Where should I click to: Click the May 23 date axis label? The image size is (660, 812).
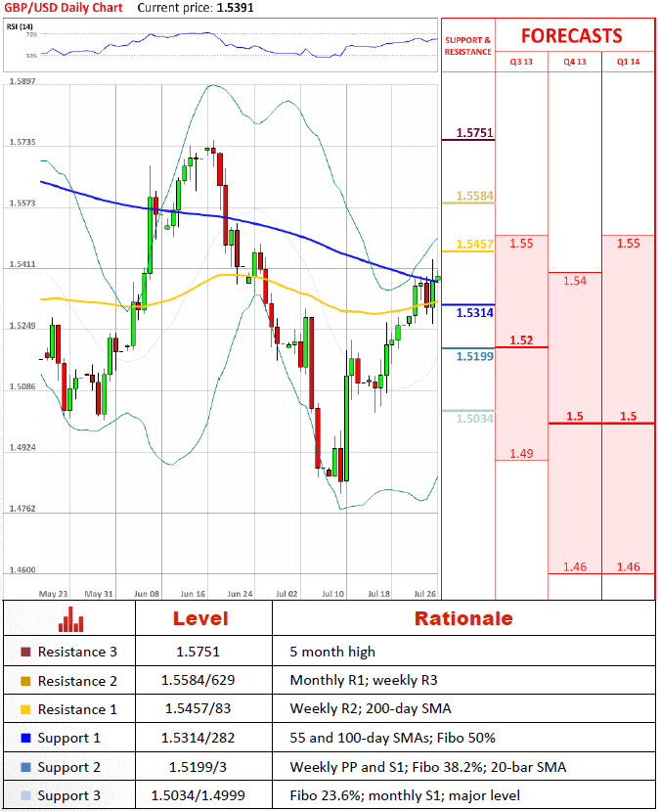point(54,594)
